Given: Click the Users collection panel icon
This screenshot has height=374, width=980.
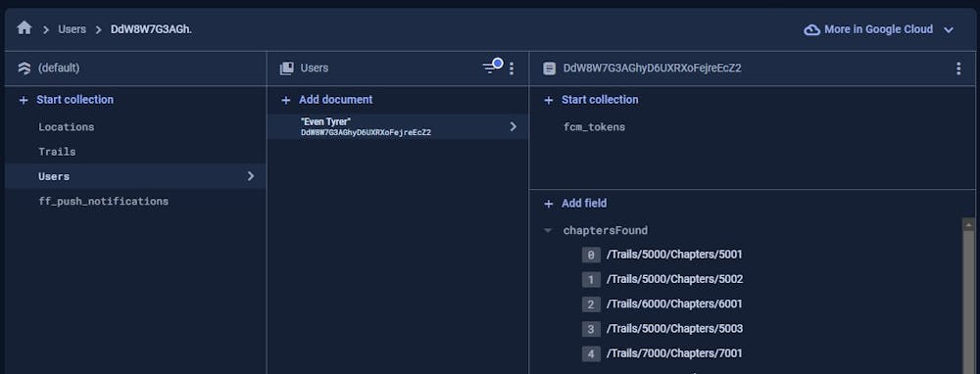Looking at the screenshot, I should point(287,69).
